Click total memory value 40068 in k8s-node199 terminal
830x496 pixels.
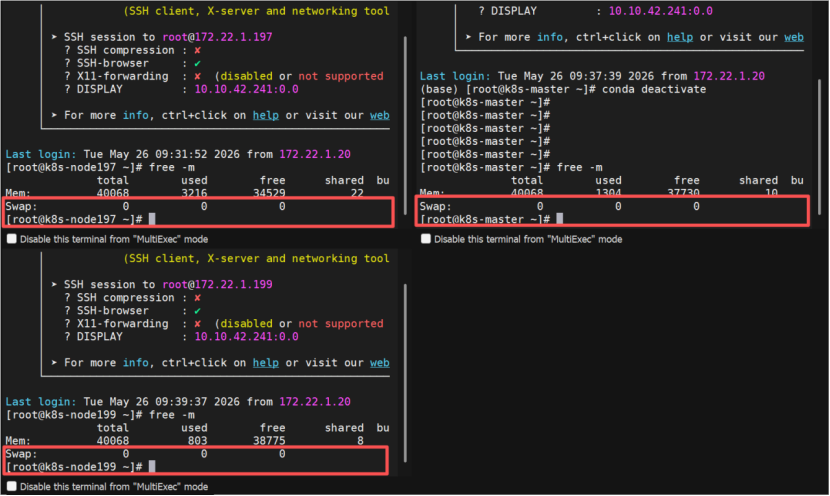pos(113,440)
